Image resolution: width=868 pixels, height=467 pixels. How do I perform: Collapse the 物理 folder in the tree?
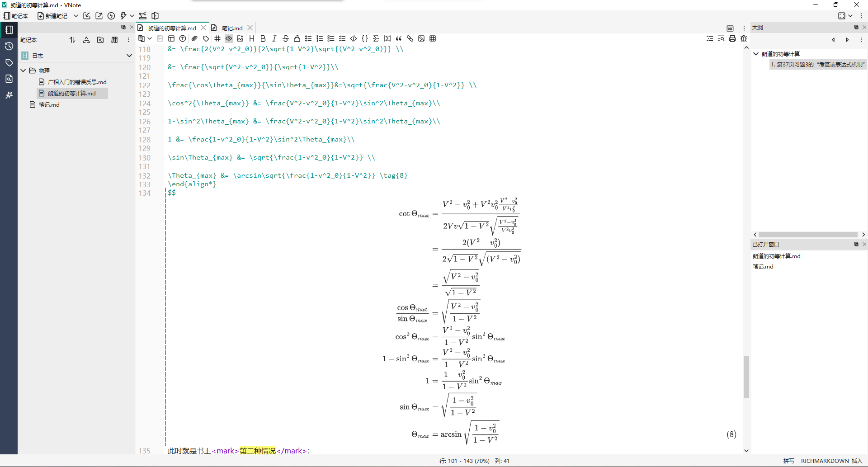23,71
